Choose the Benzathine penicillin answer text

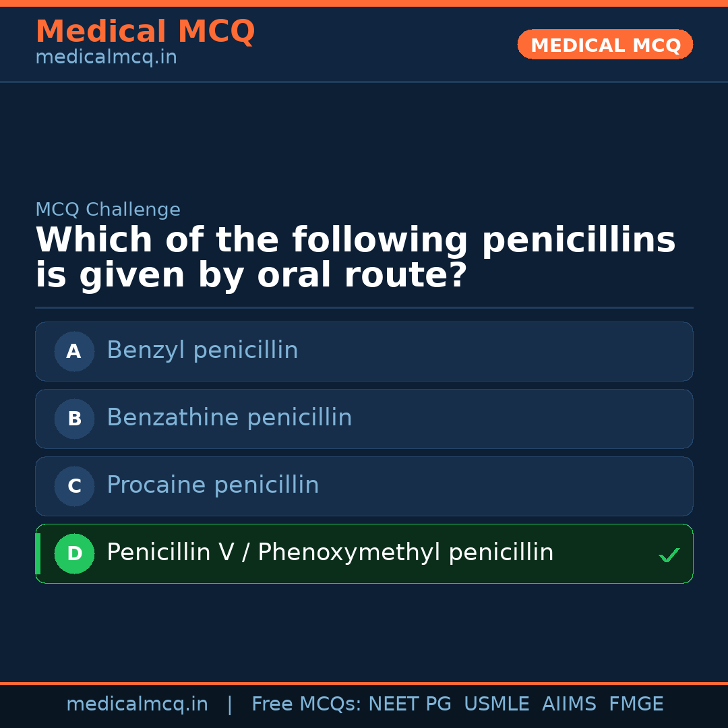click(x=229, y=418)
